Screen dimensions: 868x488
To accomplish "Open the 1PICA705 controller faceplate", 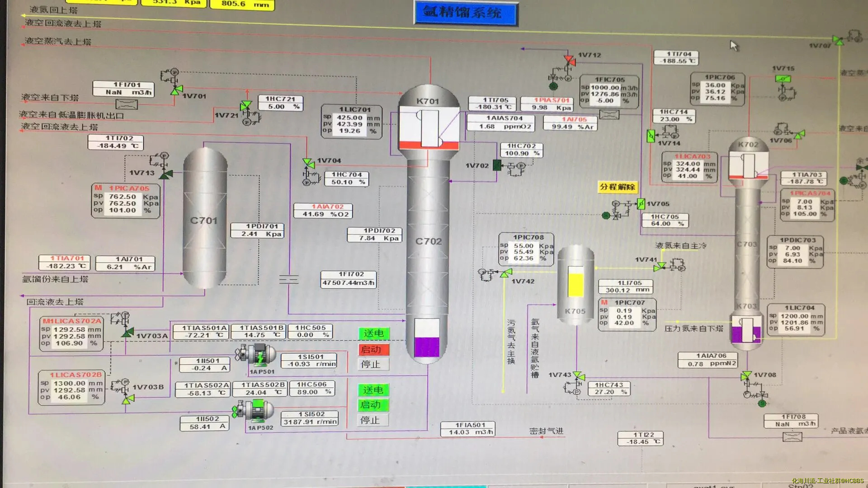I will [126, 202].
